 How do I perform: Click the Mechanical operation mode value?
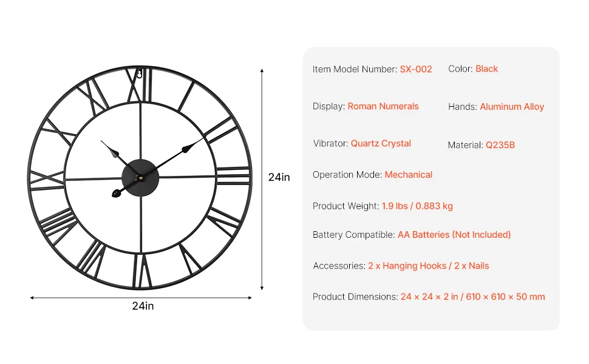pos(408,175)
